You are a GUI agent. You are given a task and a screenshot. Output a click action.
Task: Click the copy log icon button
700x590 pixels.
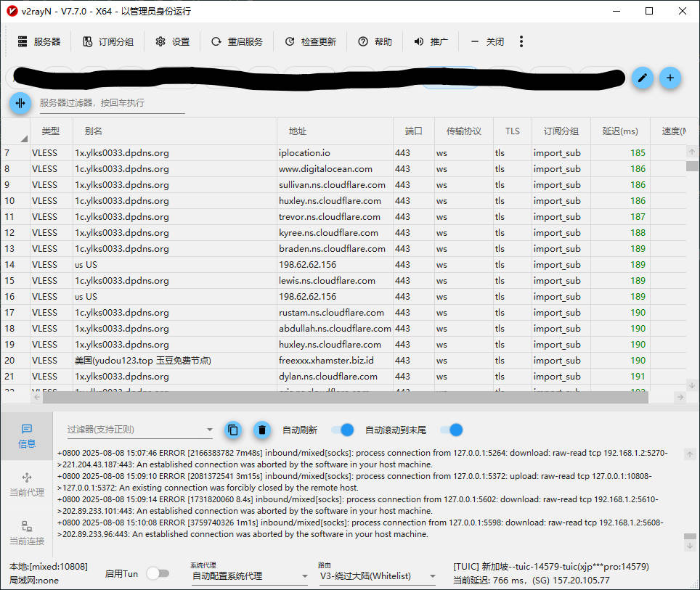click(233, 430)
